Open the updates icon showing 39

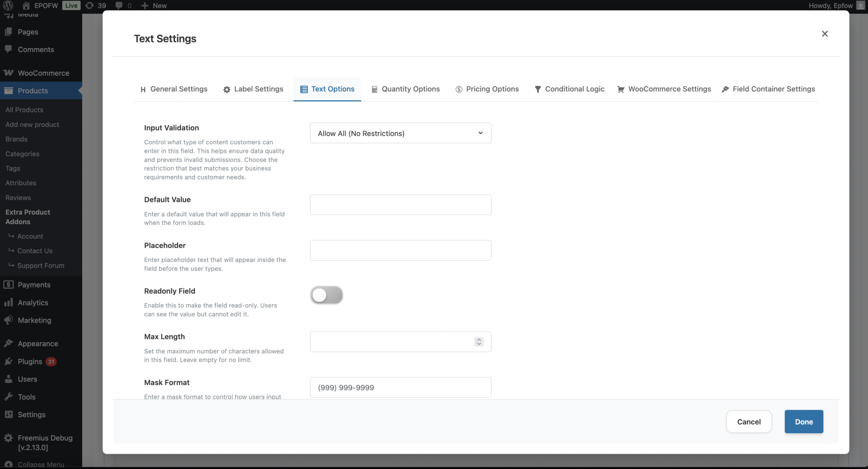pyautogui.click(x=89, y=5)
